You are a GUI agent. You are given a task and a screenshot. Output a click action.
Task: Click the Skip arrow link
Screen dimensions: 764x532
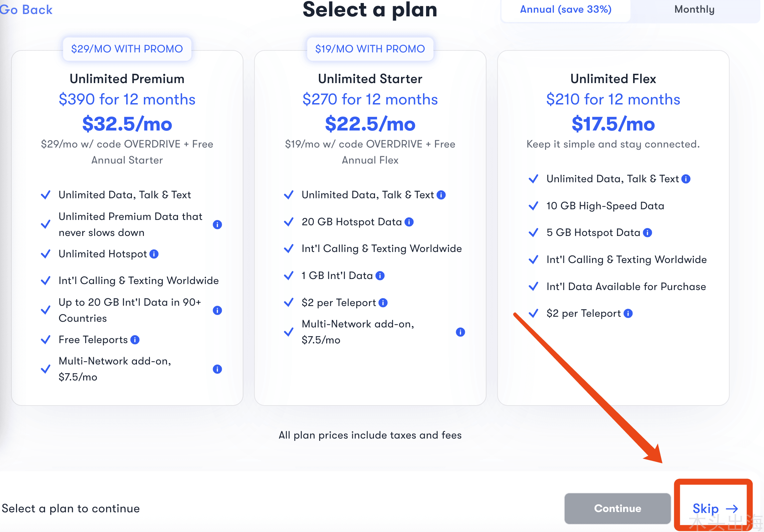(715, 509)
